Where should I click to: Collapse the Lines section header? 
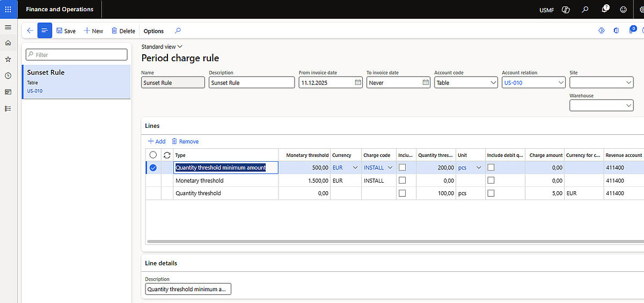(x=152, y=126)
